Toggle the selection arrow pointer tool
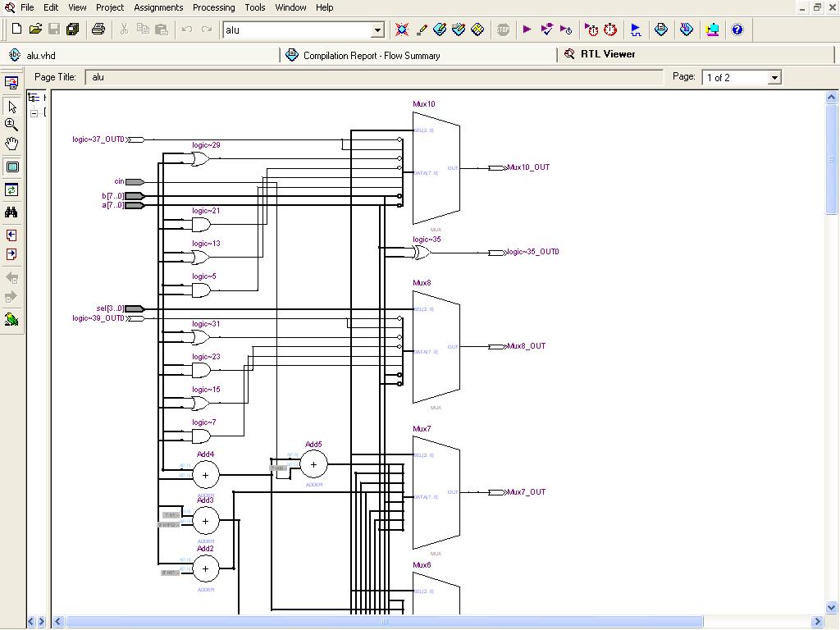840x630 pixels. [x=11, y=107]
